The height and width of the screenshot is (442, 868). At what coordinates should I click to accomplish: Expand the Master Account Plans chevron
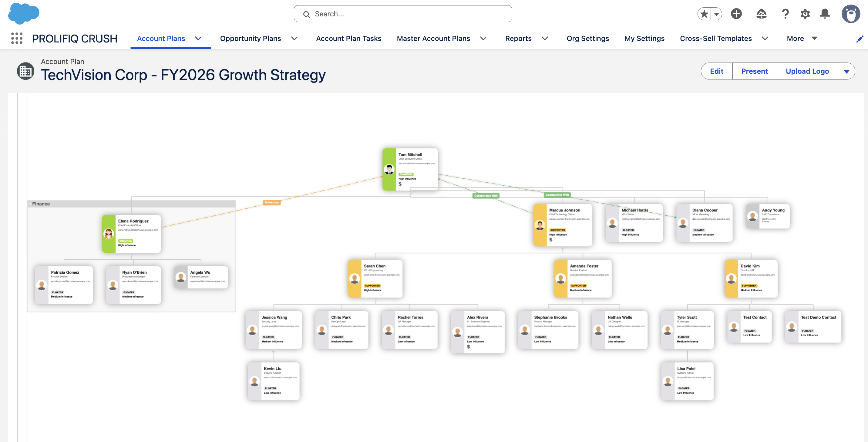[483, 39]
